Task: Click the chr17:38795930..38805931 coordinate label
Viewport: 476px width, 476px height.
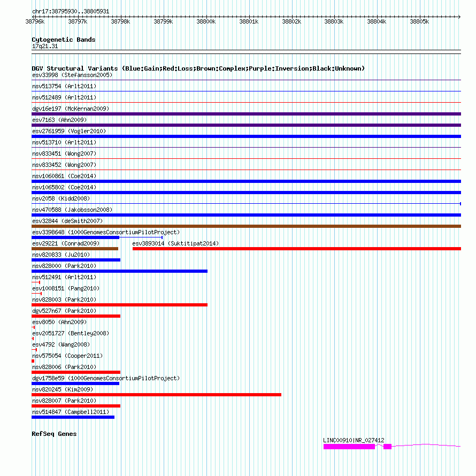Action: point(71,11)
